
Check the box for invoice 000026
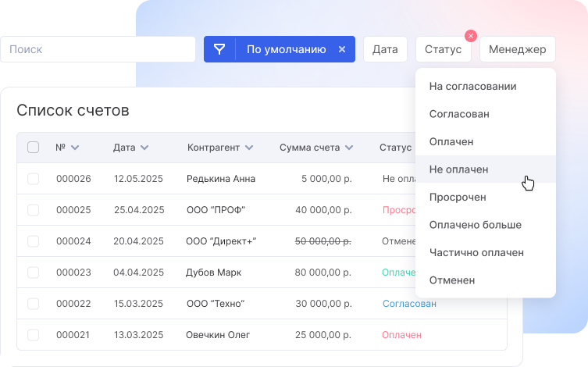coord(33,179)
